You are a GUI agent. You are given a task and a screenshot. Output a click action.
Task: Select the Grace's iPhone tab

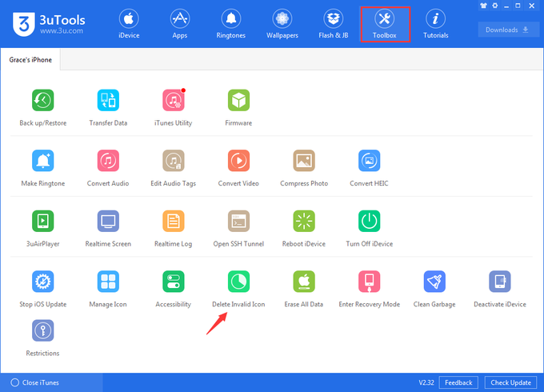click(30, 61)
